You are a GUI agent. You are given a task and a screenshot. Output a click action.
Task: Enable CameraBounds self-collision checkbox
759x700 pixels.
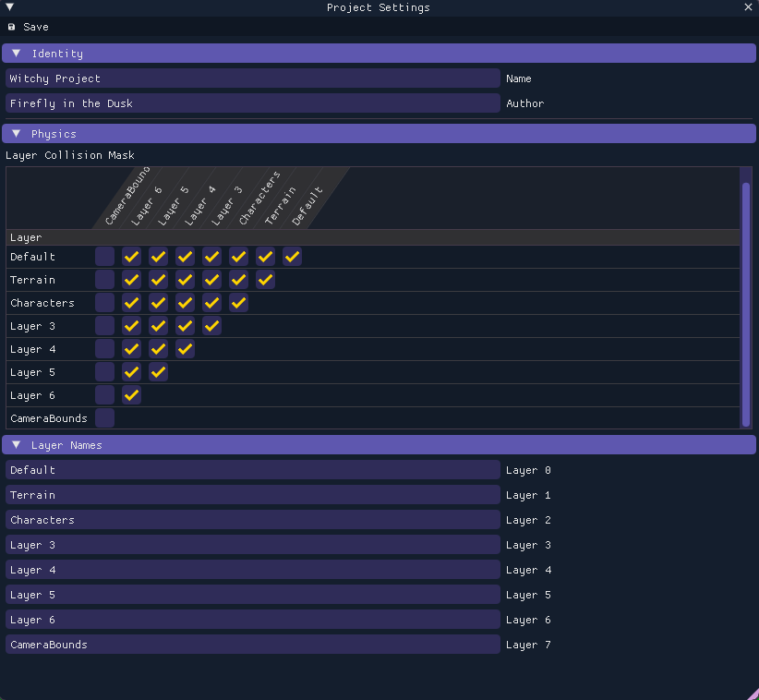coord(104,417)
